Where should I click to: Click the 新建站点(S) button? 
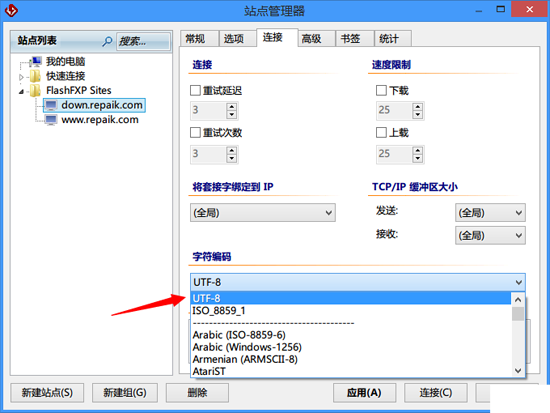tap(47, 393)
